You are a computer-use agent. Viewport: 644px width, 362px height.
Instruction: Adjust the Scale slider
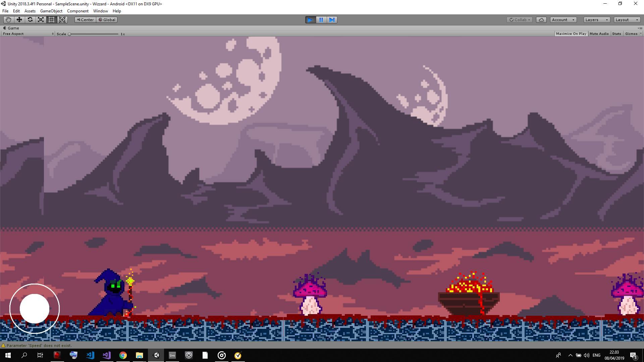pyautogui.click(x=70, y=34)
